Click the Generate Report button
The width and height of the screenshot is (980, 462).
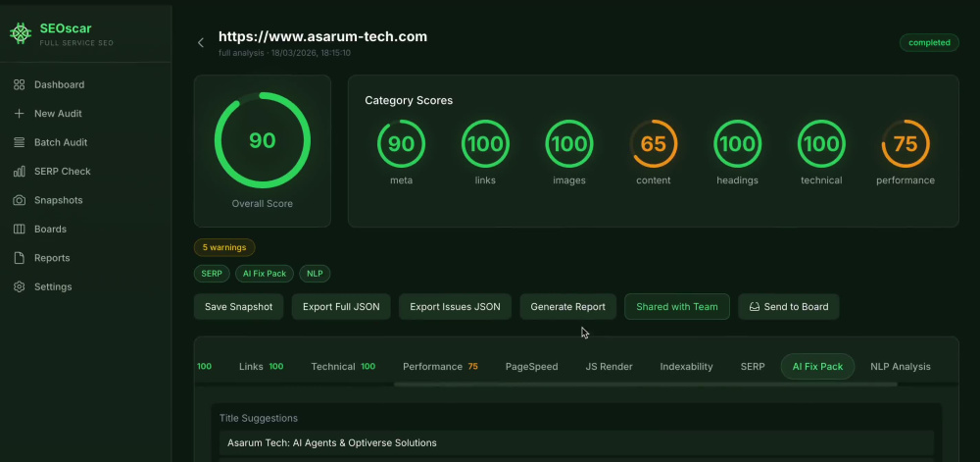point(568,307)
